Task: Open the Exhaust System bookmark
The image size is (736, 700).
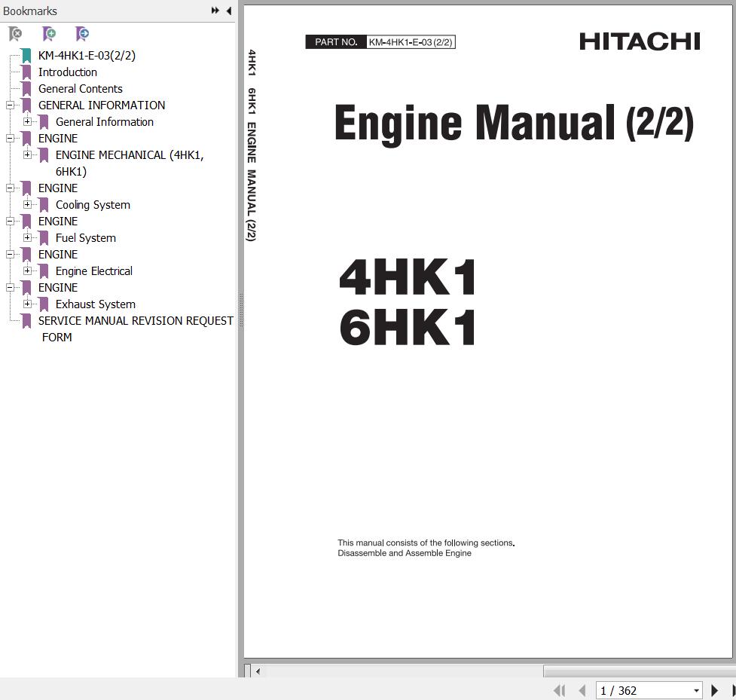Action: pos(95,304)
